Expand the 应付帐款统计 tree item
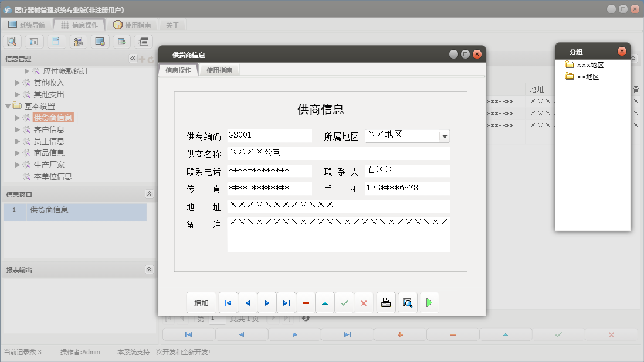644x362 pixels. (26, 70)
